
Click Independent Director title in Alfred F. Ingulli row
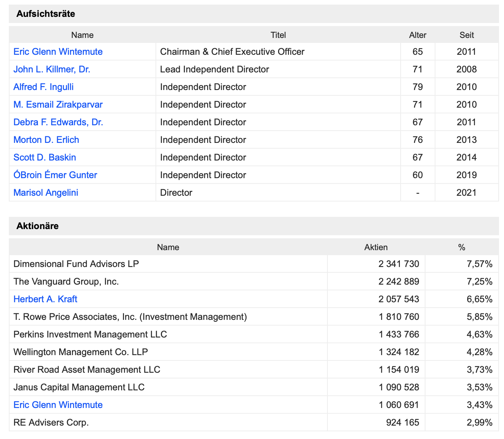click(203, 87)
